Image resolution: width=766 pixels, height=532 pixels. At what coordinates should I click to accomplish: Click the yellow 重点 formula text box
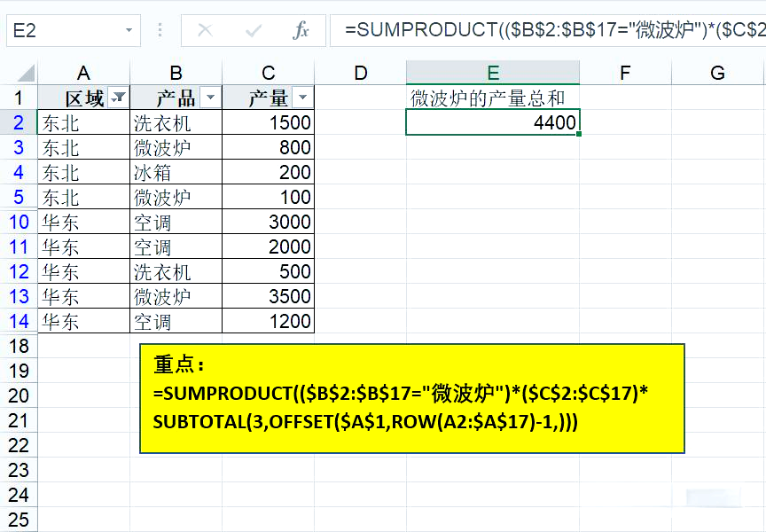412,399
